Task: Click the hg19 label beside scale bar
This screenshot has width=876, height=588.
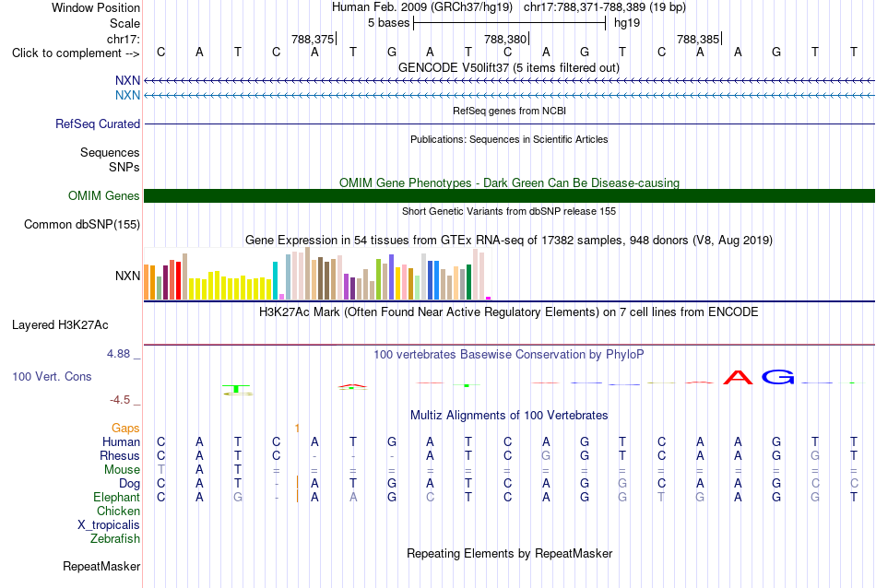Action: pyautogui.click(x=627, y=23)
